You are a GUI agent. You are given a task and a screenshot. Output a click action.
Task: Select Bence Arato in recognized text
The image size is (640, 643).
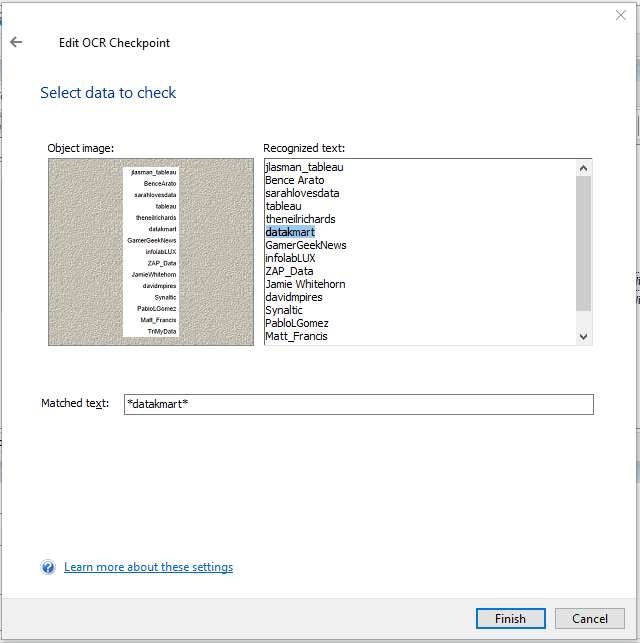coord(295,180)
